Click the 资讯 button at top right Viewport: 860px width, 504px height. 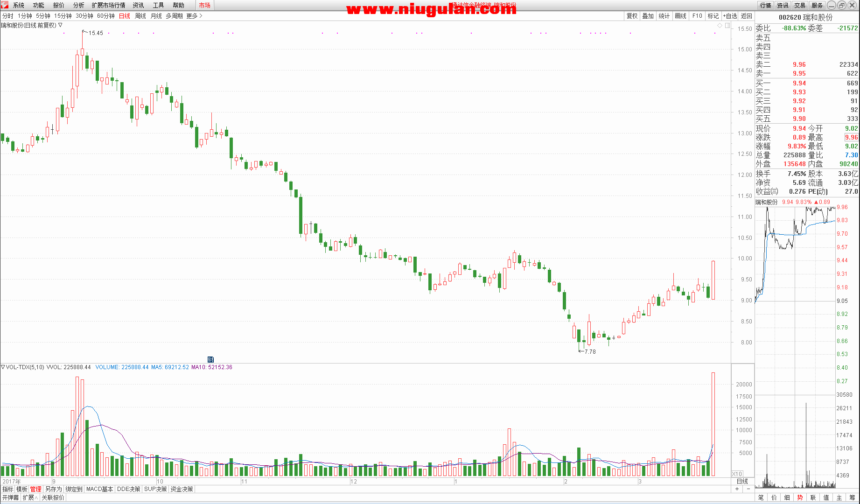783,5
